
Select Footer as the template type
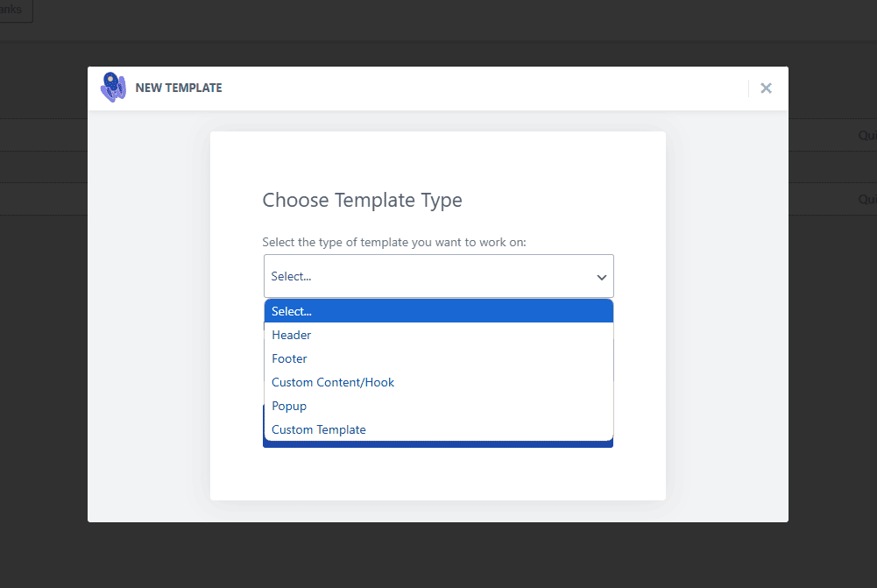tap(289, 358)
